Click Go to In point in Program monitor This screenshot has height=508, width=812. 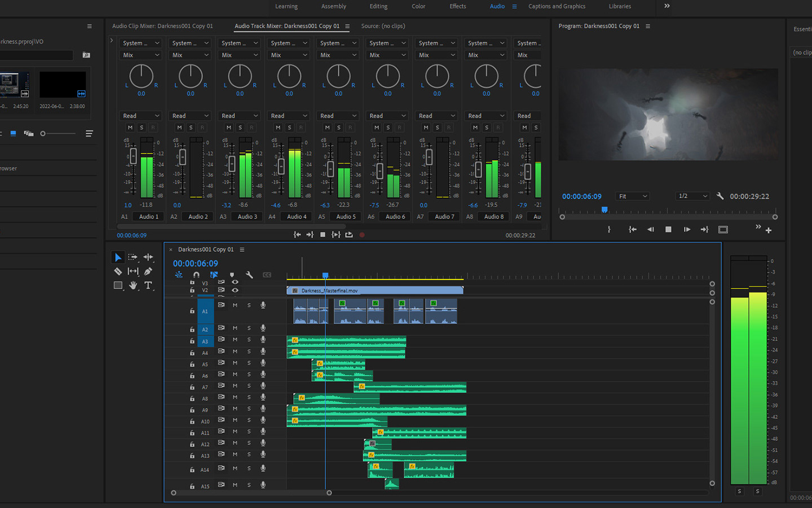point(633,229)
